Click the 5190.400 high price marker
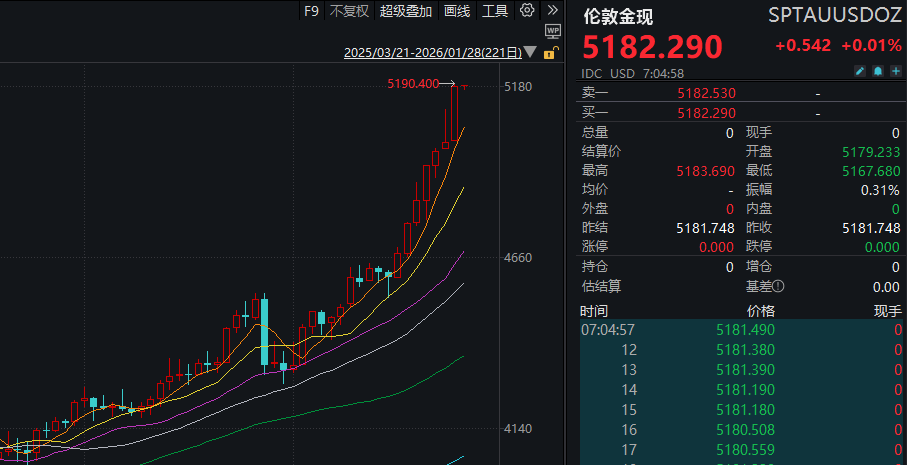 click(413, 84)
